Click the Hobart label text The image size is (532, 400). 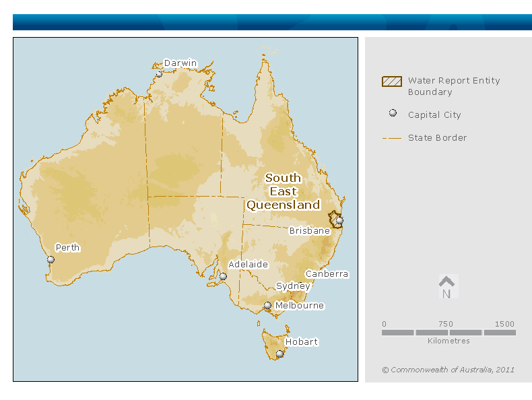coord(301,341)
